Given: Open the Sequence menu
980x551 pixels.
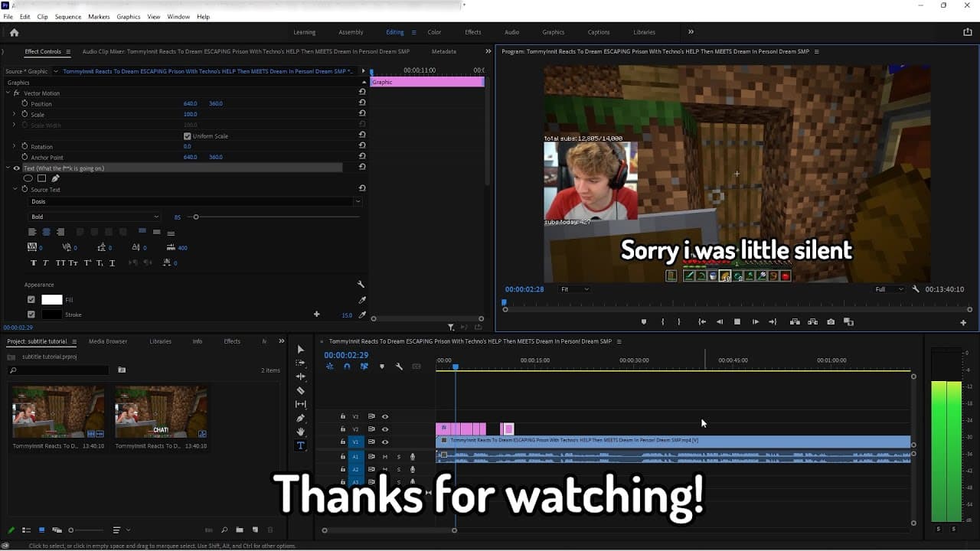Looking at the screenshot, I should point(68,17).
